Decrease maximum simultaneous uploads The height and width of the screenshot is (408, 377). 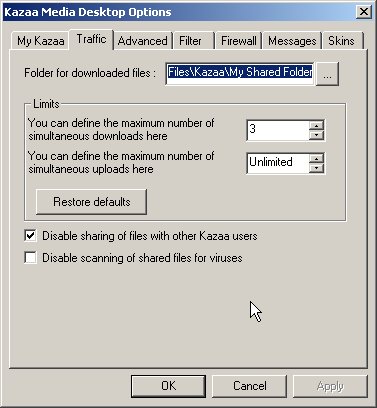point(316,168)
